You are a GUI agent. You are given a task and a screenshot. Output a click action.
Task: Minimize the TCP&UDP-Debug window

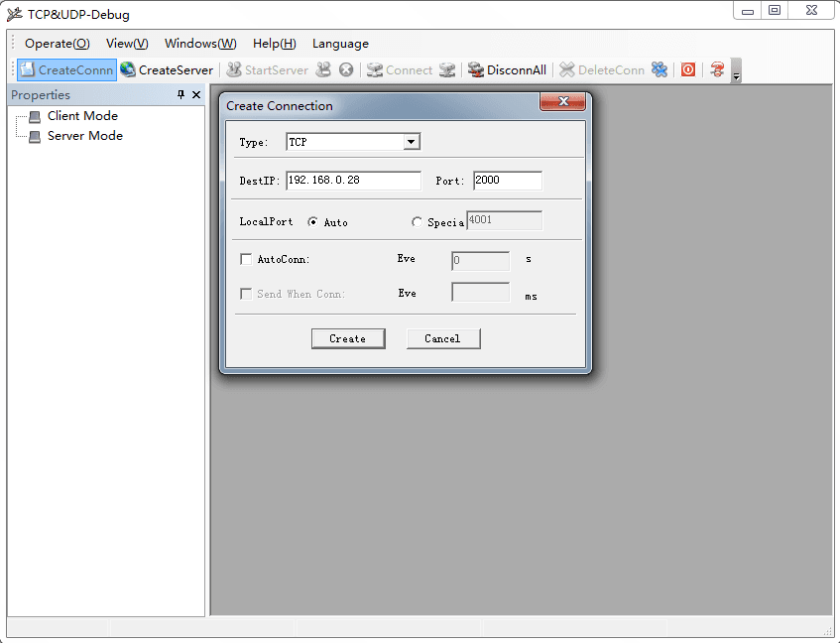(x=748, y=11)
